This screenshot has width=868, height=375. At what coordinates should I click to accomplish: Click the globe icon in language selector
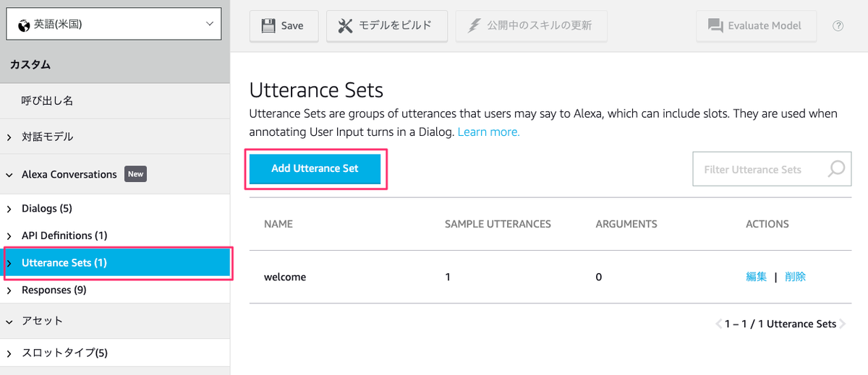pyautogui.click(x=24, y=25)
